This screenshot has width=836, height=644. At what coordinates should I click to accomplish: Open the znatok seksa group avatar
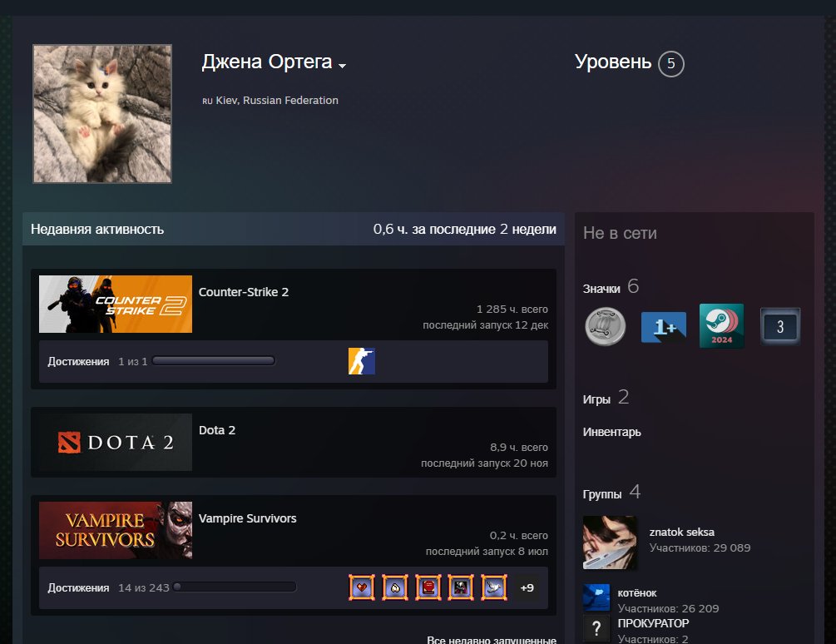coord(610,542)
